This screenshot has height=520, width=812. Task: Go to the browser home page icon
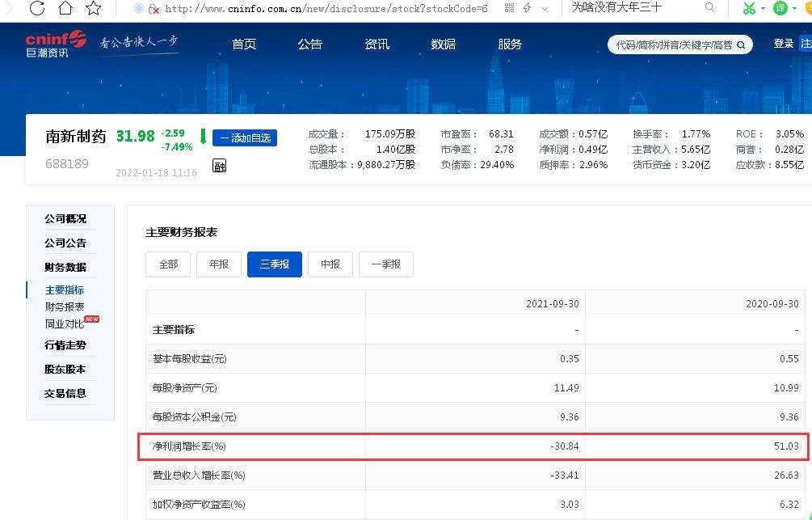[65, 8]
